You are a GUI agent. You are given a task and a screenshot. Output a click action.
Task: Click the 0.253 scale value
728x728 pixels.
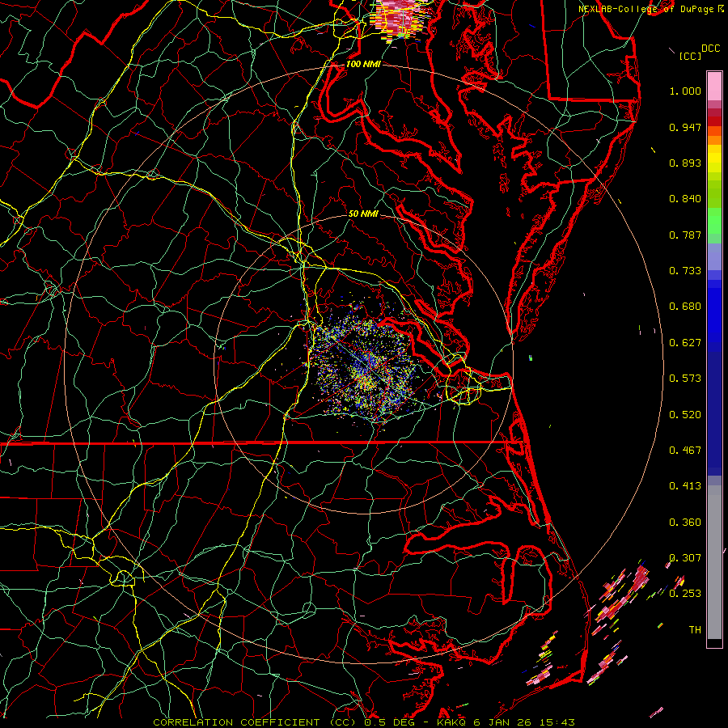tap(685, 594)
